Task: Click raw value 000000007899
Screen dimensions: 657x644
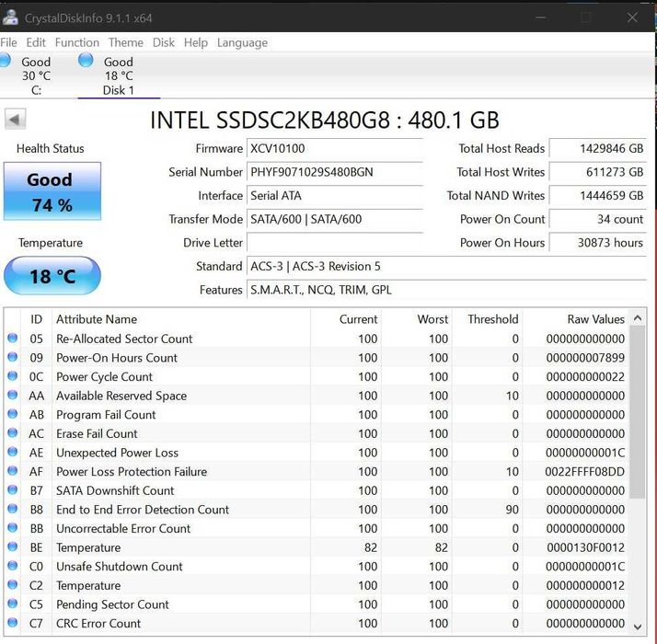Action: [x=585, y=358]
